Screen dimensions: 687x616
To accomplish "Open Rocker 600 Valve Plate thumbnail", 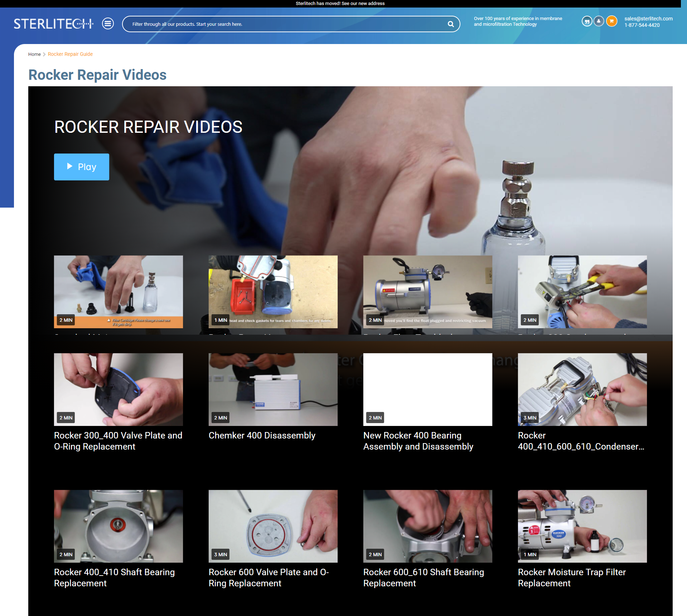I will [273, 526].
